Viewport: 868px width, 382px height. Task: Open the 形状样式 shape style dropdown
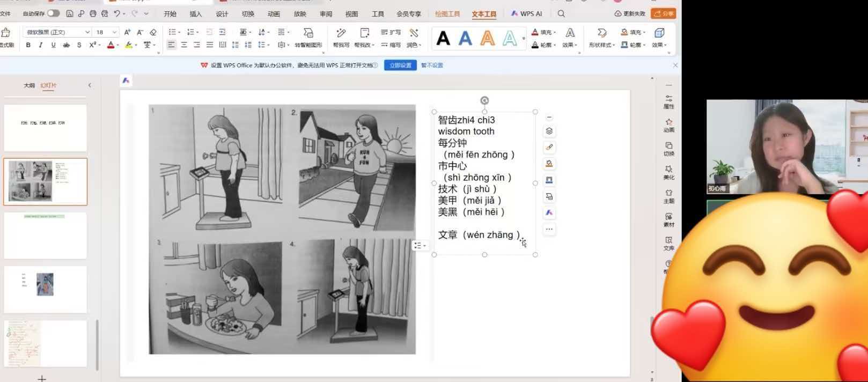[x=602, y=38]
